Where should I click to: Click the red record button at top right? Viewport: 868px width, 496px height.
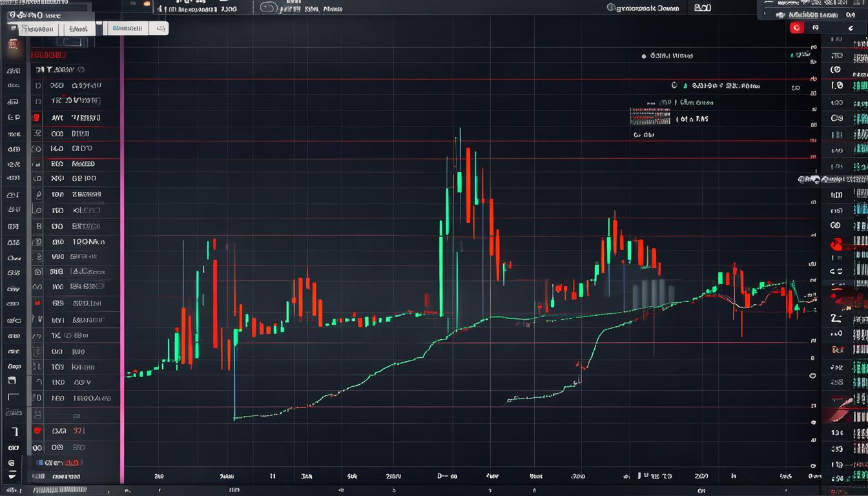[796, 28]
